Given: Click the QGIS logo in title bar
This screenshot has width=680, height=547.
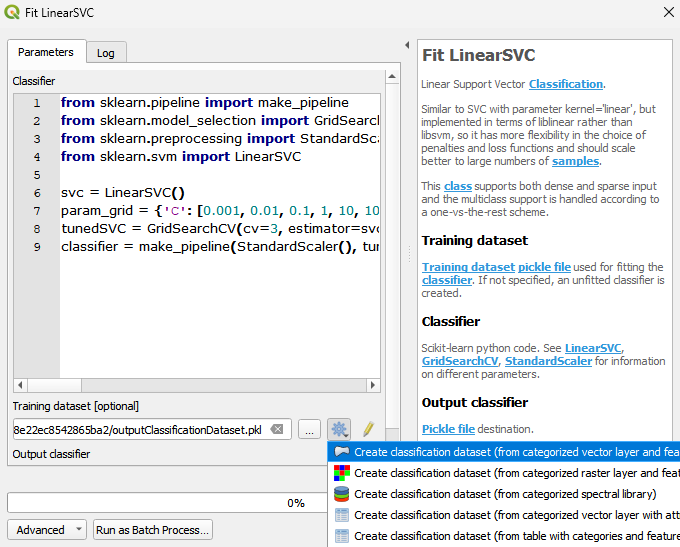Looking at the screenshot, I should point(12,12).
